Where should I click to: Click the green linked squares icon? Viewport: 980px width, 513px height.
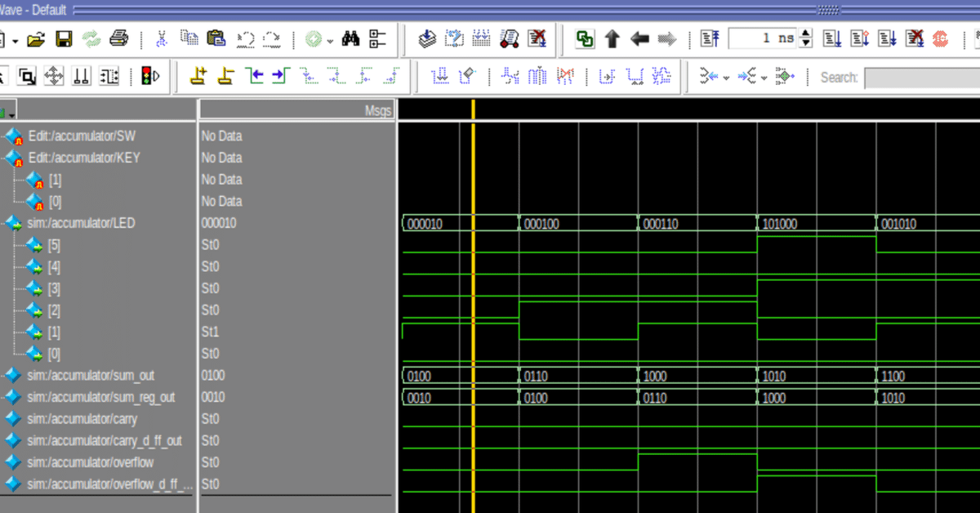pyautogui.click(x=585, y=39)
